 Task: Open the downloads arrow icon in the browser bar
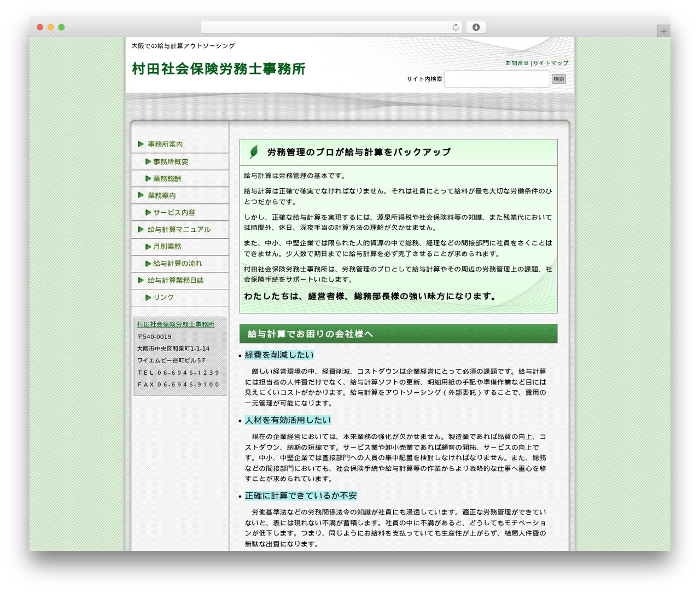(476, 27)
